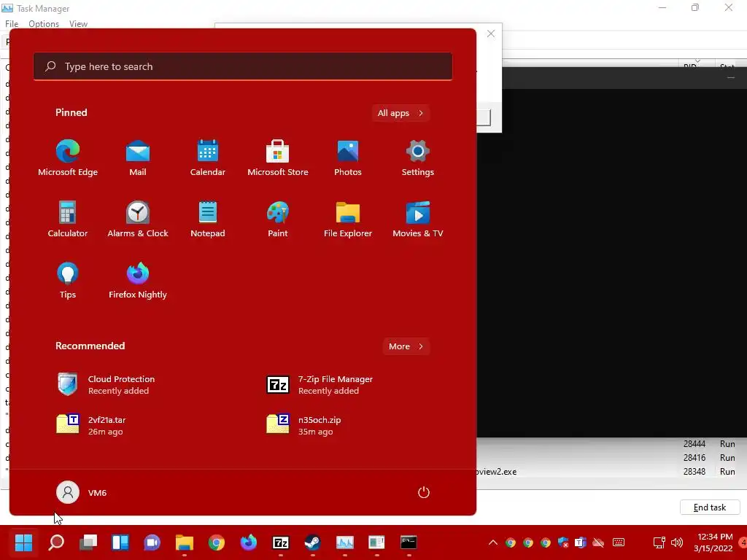Image resolution: width=747 pixels, height=560 pixels.
Task: Show hidden system tray icons
Action: click(493, 542)
